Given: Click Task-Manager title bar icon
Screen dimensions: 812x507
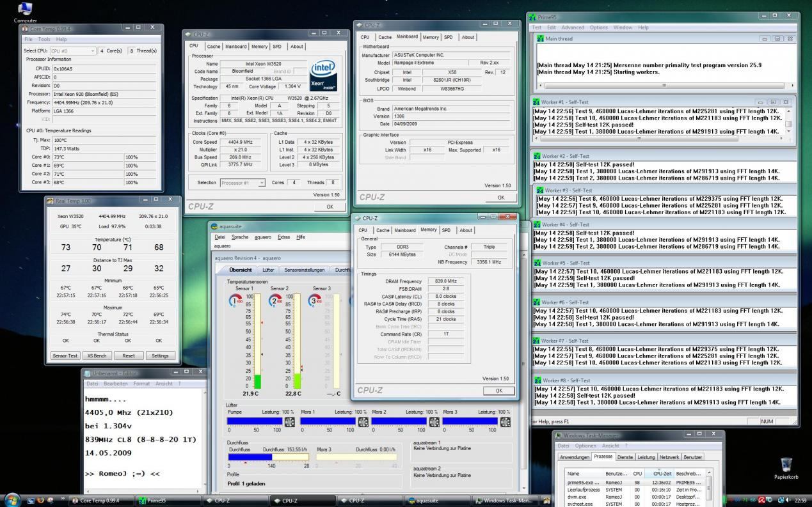Looking at the screenshot, I should pos(559,435).
